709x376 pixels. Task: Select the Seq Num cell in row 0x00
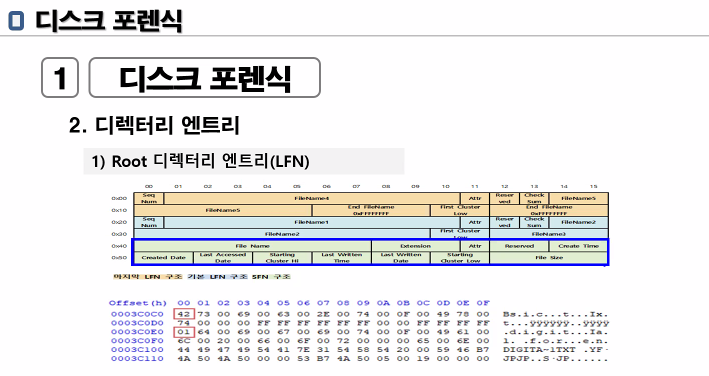click(x=149, y=198)
